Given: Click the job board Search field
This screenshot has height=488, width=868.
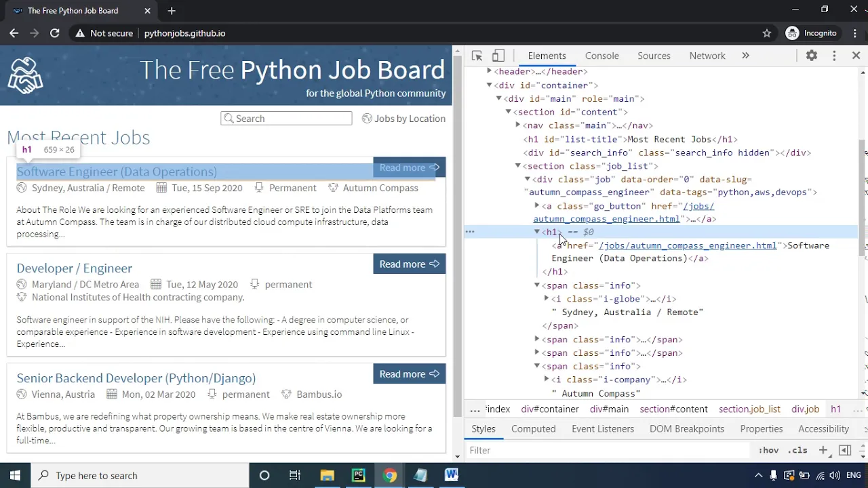Looking at the screenshot, I should tap(286, 118).
